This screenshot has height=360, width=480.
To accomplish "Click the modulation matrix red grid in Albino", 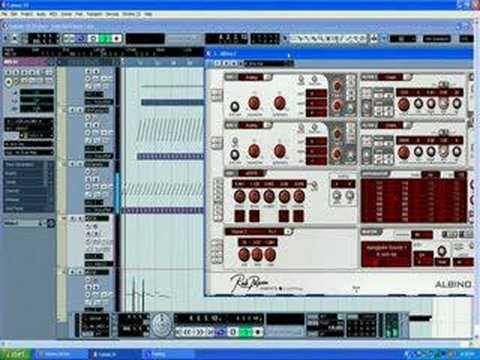I will click(414, 201).
